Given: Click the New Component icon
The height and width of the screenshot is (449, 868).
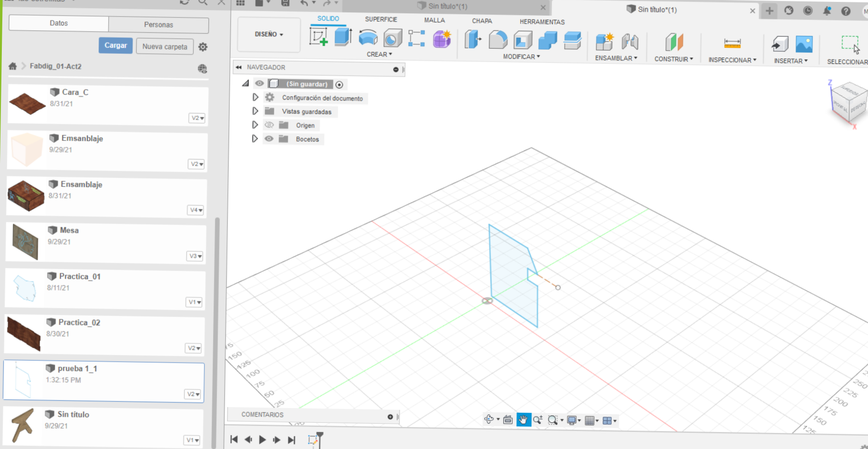Looking at the screenshot, I should (605, 42).
